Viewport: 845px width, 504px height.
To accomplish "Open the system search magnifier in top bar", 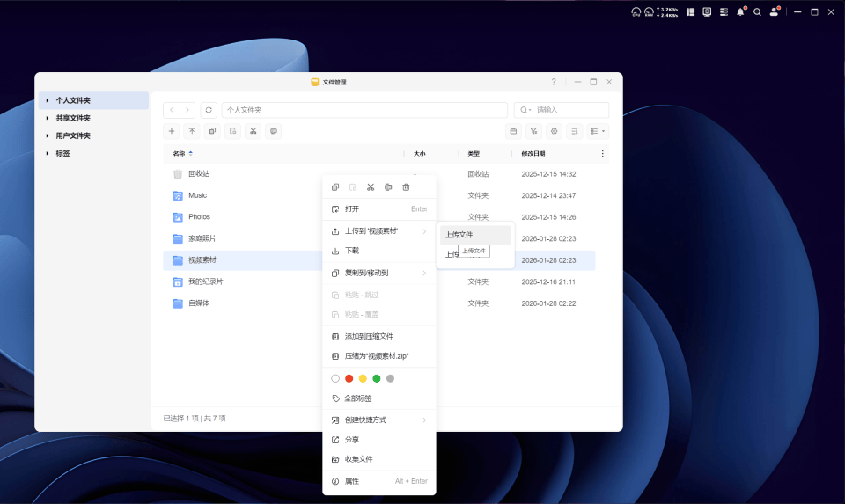I will pyautogui.click(x=757, y=12).
